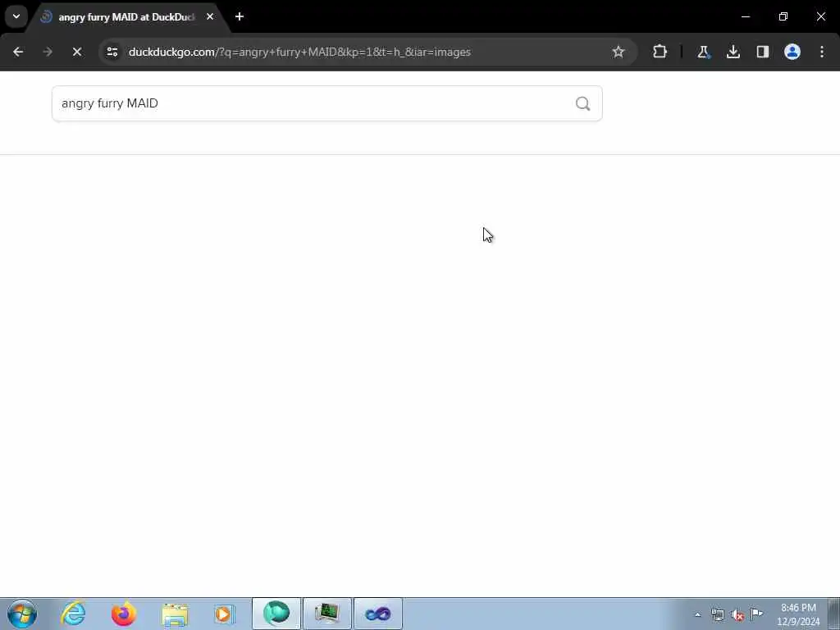Image resolution: width=840 pixels, height=630 pixels.
Task: Open Chrome Labs flask icon
Action: pos(703,52)
